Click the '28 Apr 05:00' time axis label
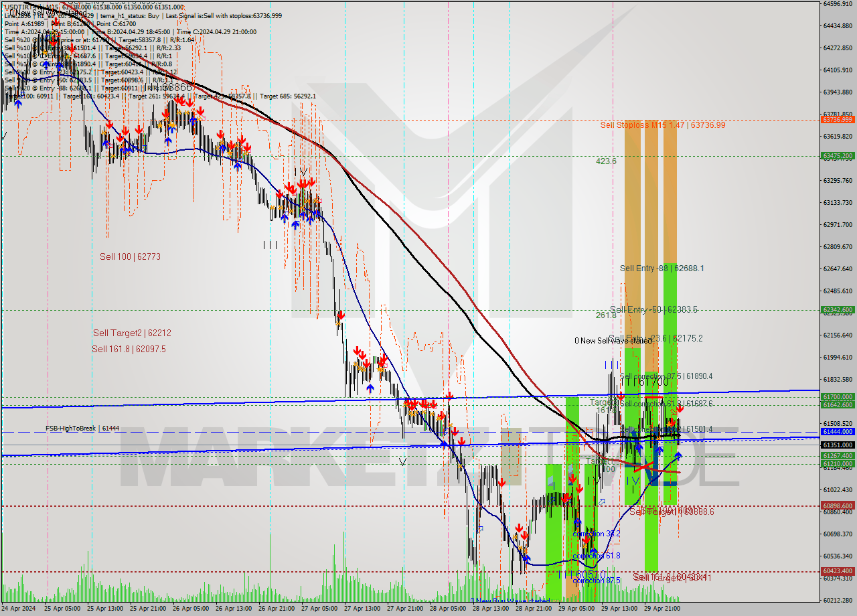The image size is (857, 616). click(448, 609)
